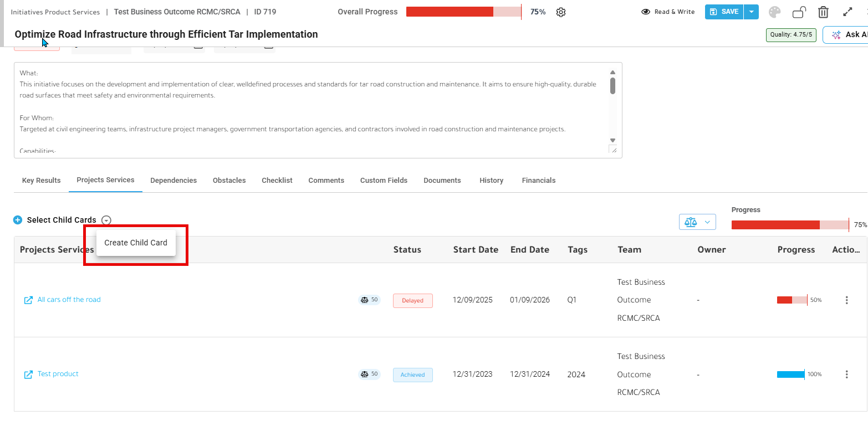Screen dimensions: 868x421
Task: Click the 01/09/2026 end date cell
Action: coord(530,300)
